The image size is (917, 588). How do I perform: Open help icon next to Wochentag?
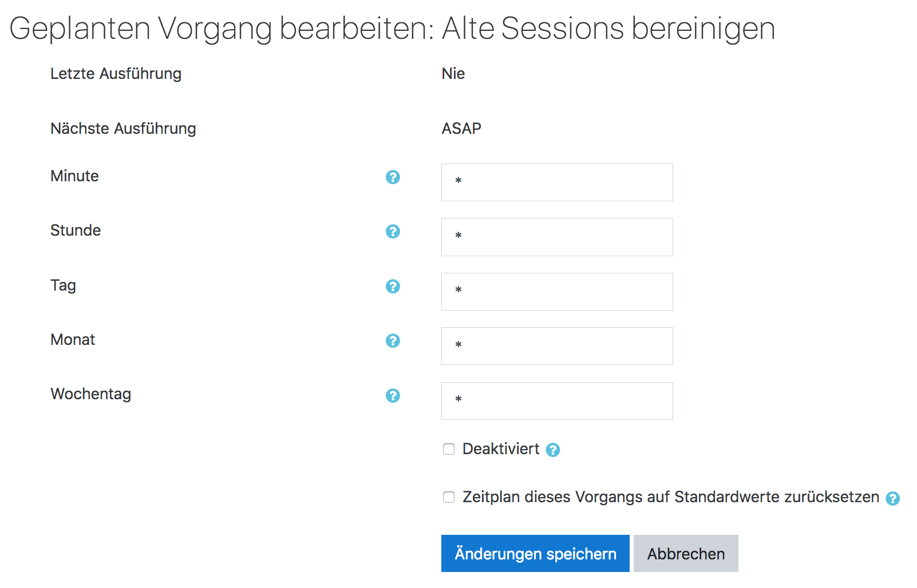[393, 396]
